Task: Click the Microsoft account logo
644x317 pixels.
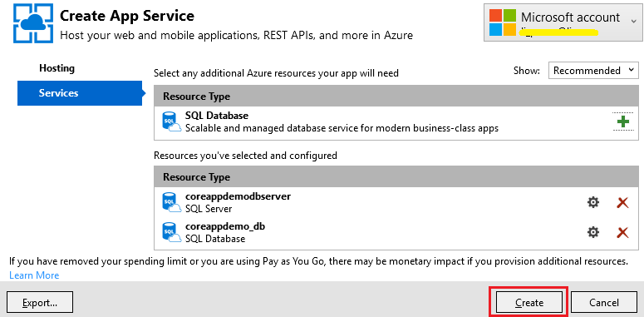Action: (502, 22)
